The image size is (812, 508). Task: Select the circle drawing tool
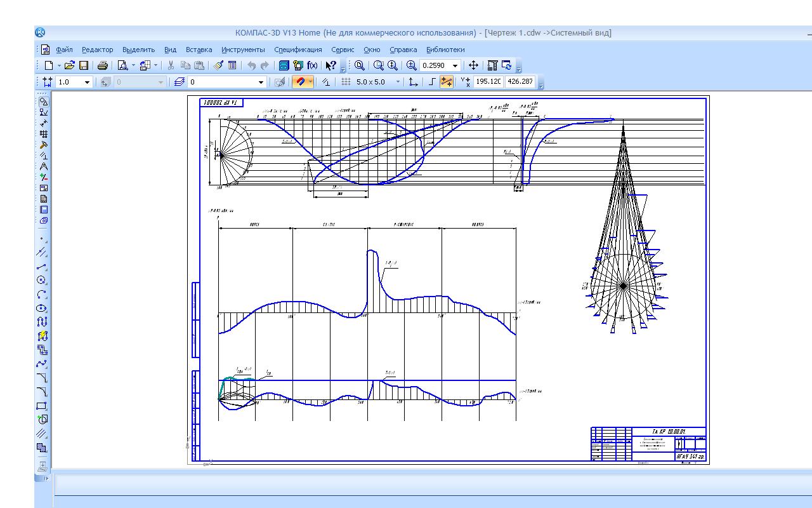43,280
